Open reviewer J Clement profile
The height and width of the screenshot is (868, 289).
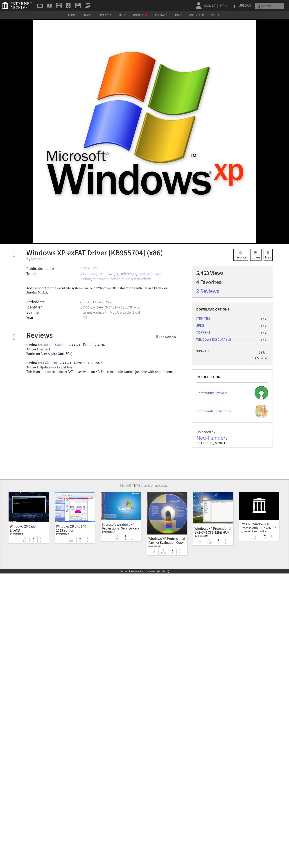[x=50, y=363]
